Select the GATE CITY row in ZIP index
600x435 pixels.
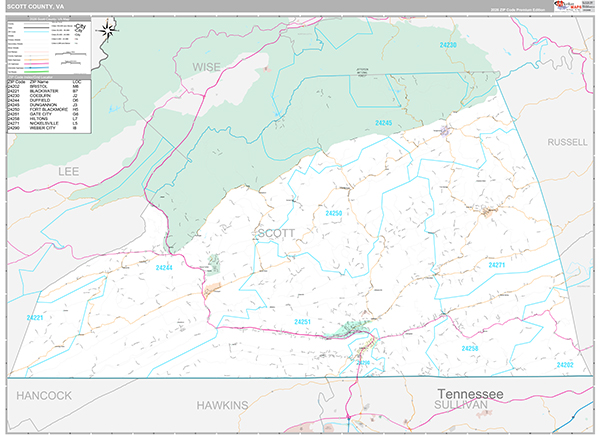coord(44,114)
